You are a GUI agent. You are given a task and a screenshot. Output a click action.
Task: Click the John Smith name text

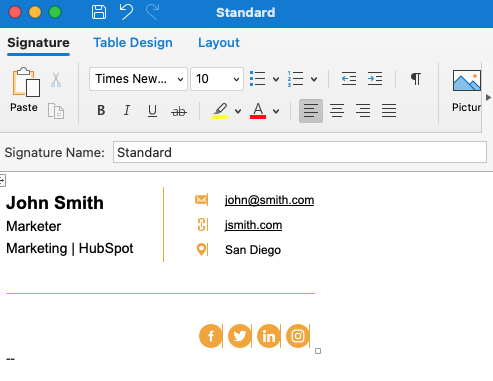pyautogui.click(x=55, y=203)
